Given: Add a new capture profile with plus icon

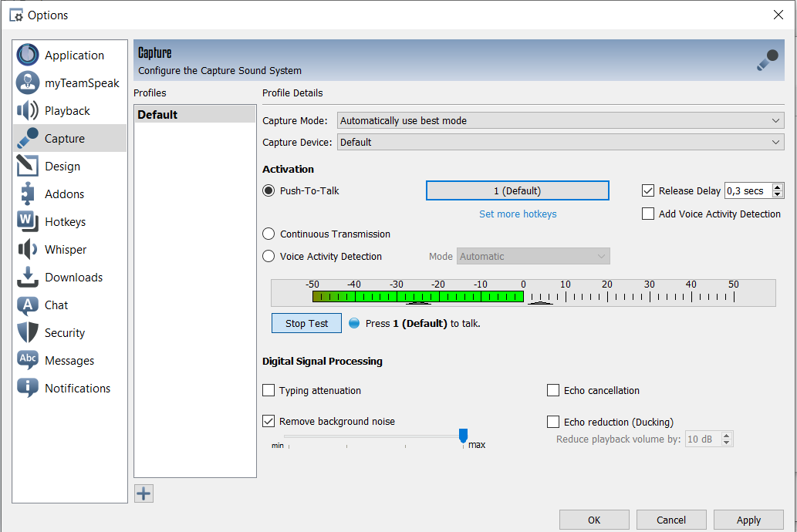Looking at the screenshot, I should [144, 493].
